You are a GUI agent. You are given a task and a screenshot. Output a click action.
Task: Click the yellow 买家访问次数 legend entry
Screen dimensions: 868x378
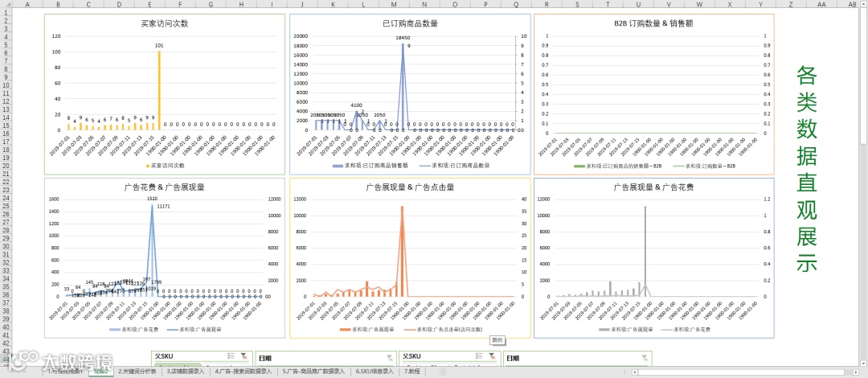(x=165, y=165)
